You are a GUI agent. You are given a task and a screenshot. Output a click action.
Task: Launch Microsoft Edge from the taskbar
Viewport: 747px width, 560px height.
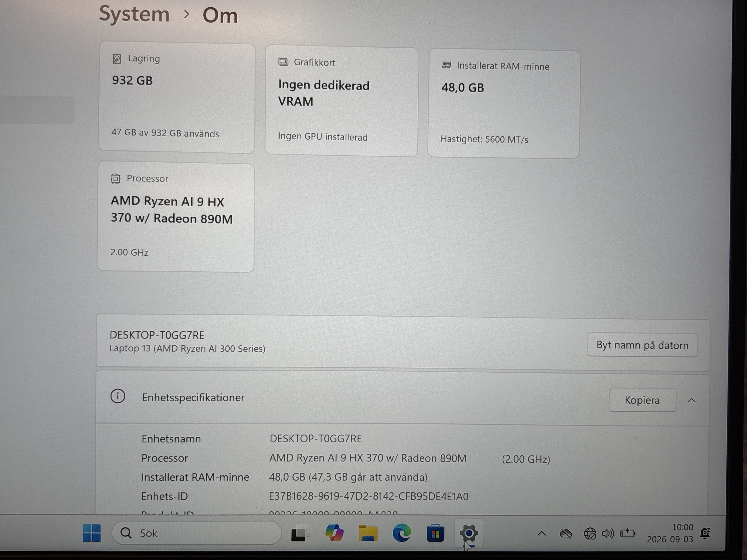(x=401, y=533)
